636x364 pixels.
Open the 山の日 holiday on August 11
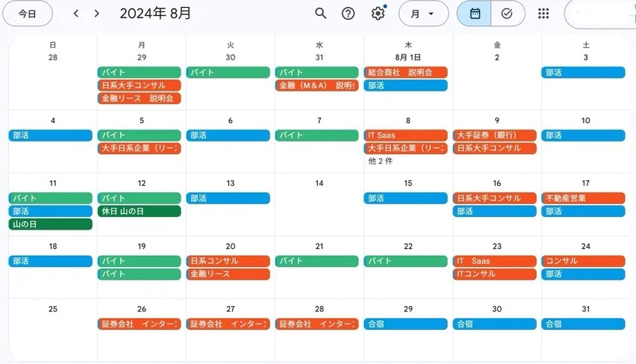coord(50,224)
